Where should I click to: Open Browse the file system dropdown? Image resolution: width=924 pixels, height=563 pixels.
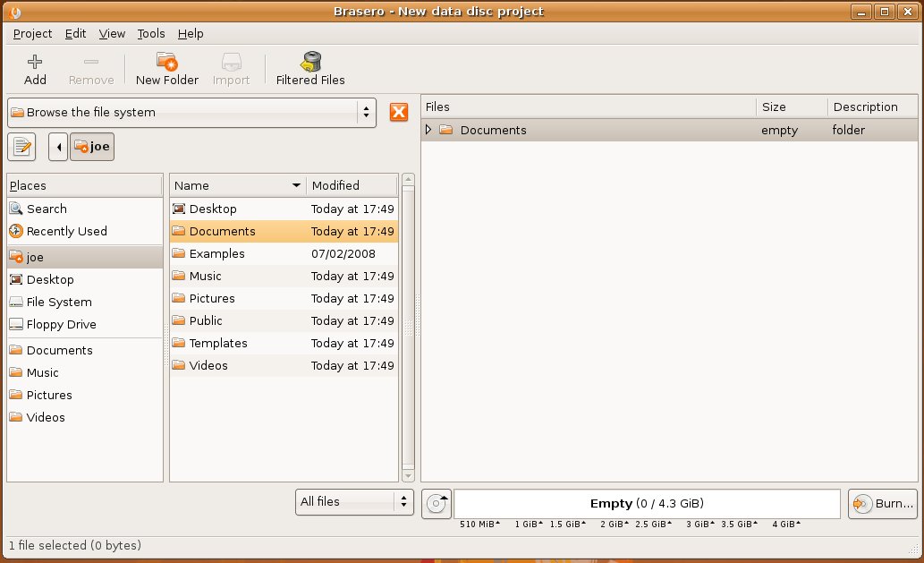191,112
